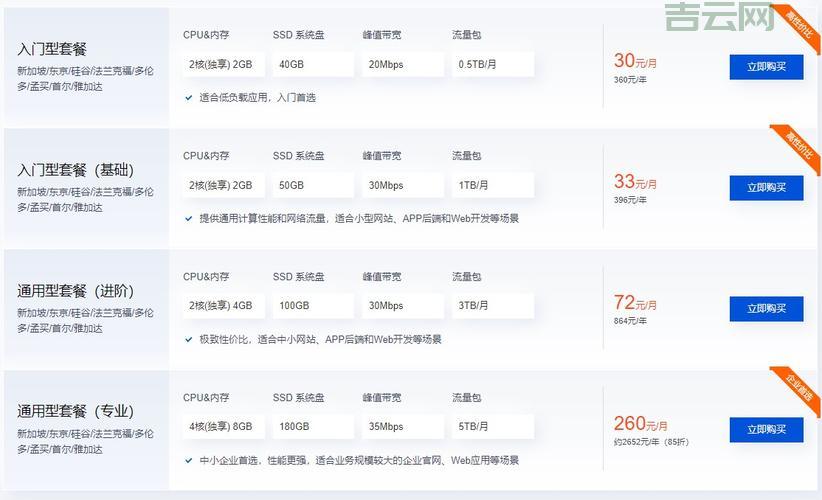Click checkmark icon beside 适合低负载应用，入门首选
This screenshot has height=500, width=822.
point(189,98)
